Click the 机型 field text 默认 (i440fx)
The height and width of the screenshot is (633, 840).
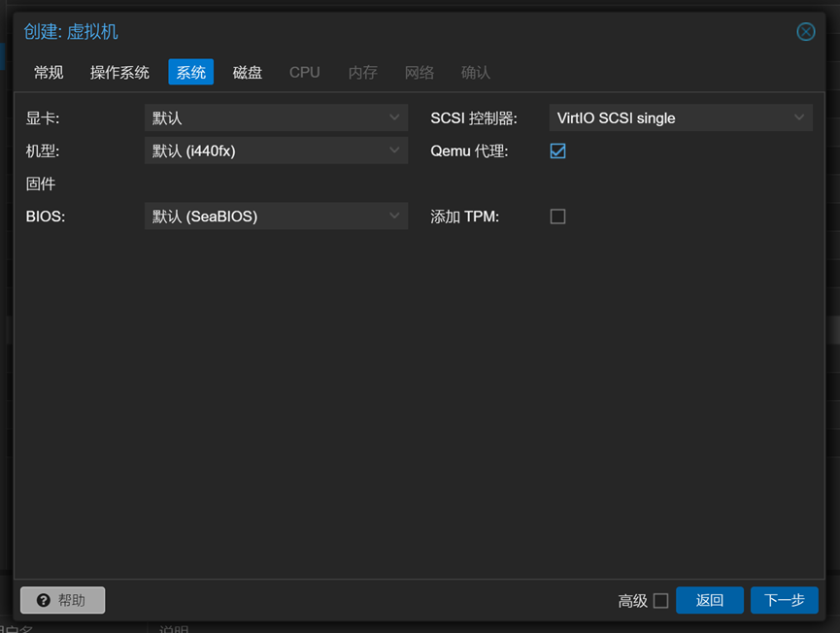[x=194, y=151]
